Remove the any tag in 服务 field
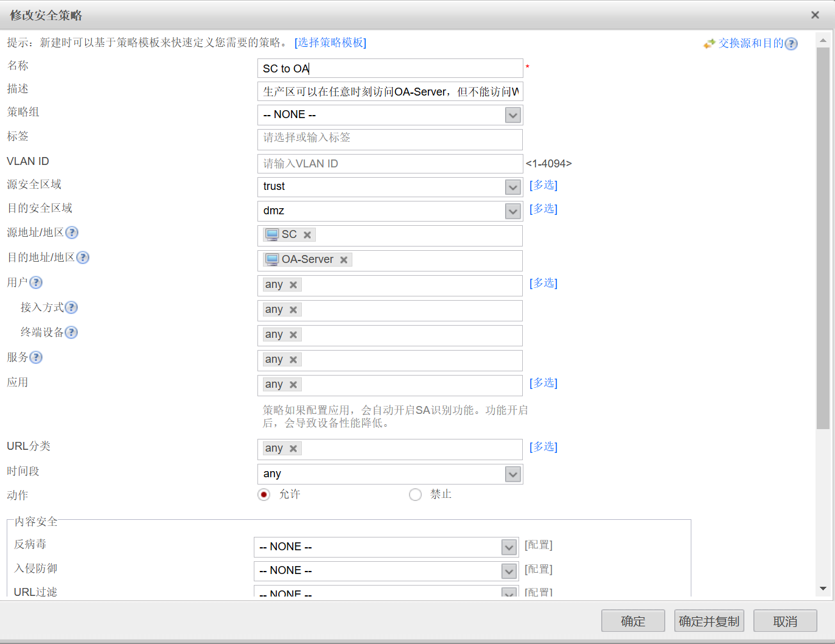 (x=293, y=360)
